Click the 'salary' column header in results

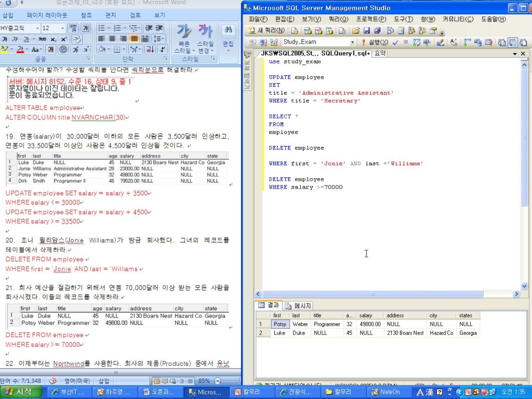point(370,315)
